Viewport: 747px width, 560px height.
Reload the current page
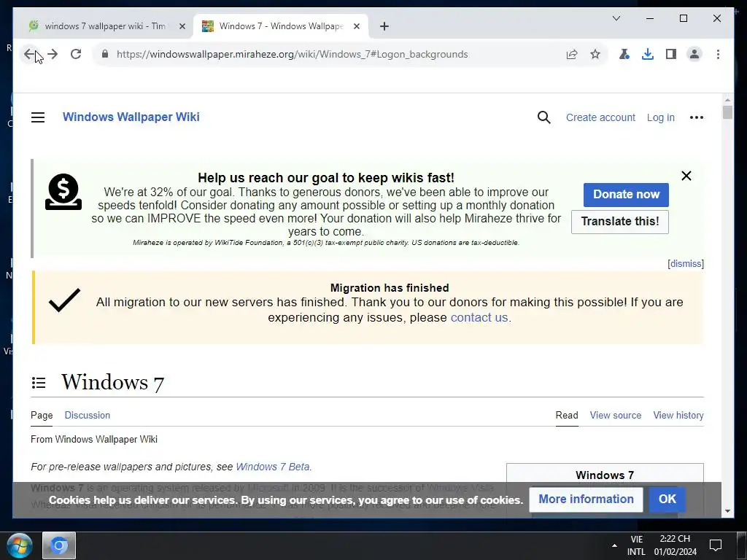click(x=76, y=54)
